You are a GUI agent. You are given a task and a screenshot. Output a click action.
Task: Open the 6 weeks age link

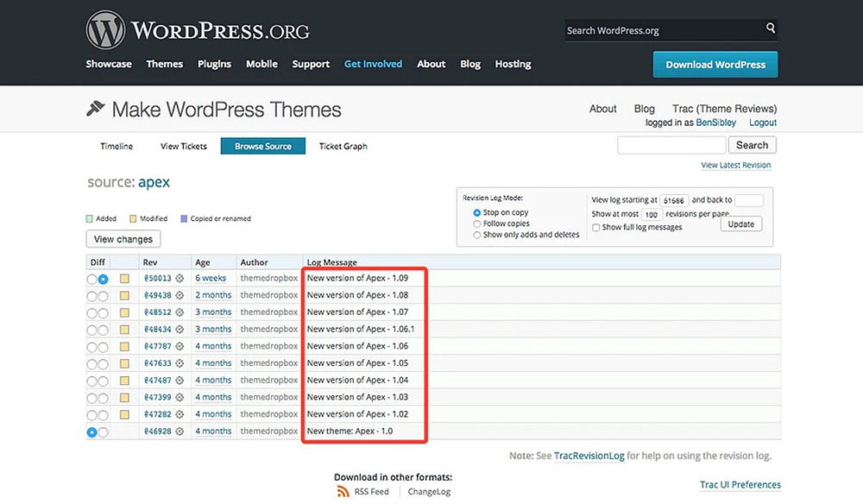tap(211, 279)
